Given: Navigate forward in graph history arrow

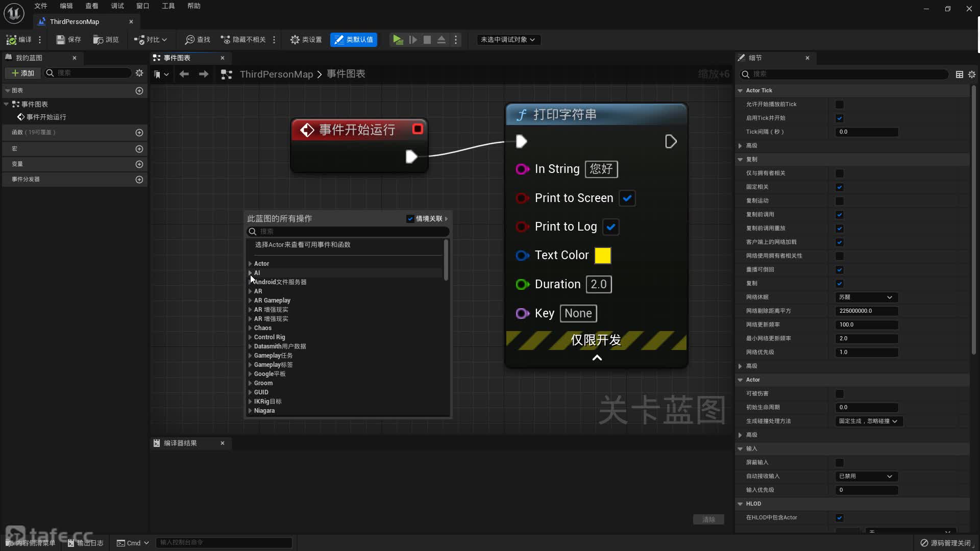Looking at the screenshot, I should click(x=204, y=74).
